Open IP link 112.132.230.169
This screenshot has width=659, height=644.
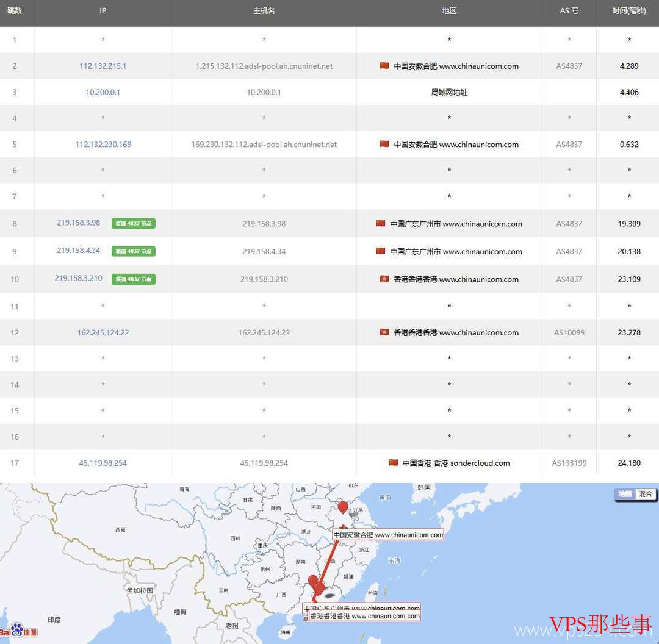[103, 144]
